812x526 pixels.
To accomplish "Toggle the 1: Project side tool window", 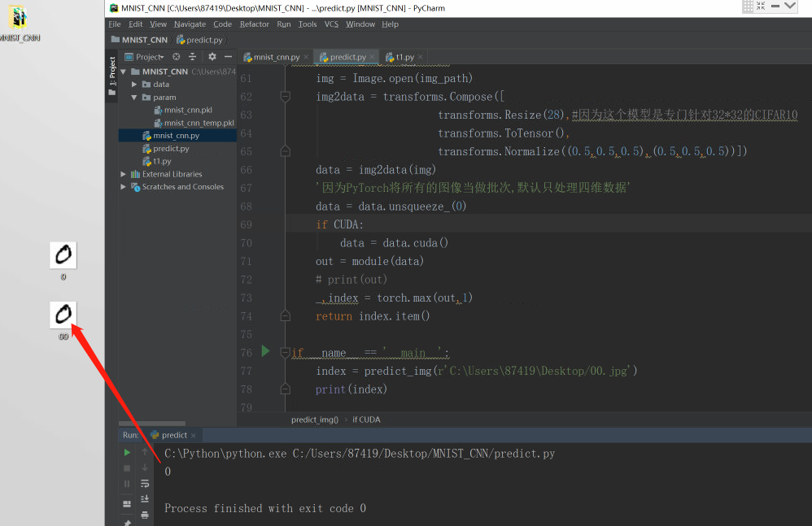I will 111,76.
